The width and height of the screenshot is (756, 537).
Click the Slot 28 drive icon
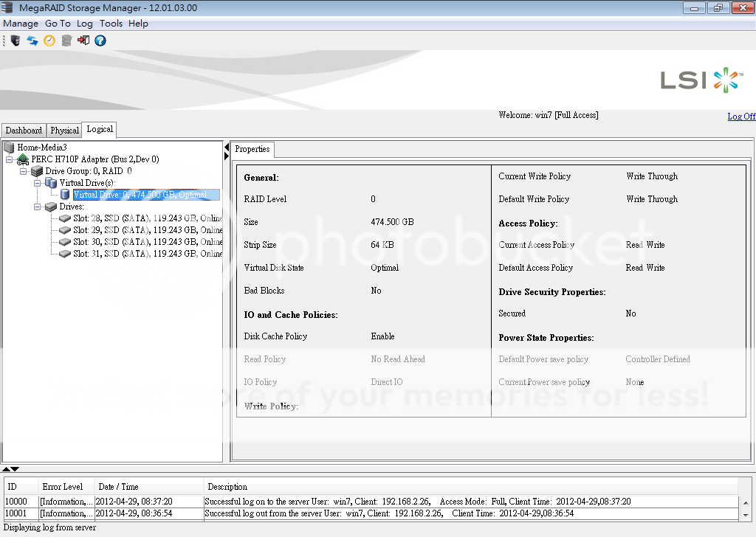[x=65, y=218]
